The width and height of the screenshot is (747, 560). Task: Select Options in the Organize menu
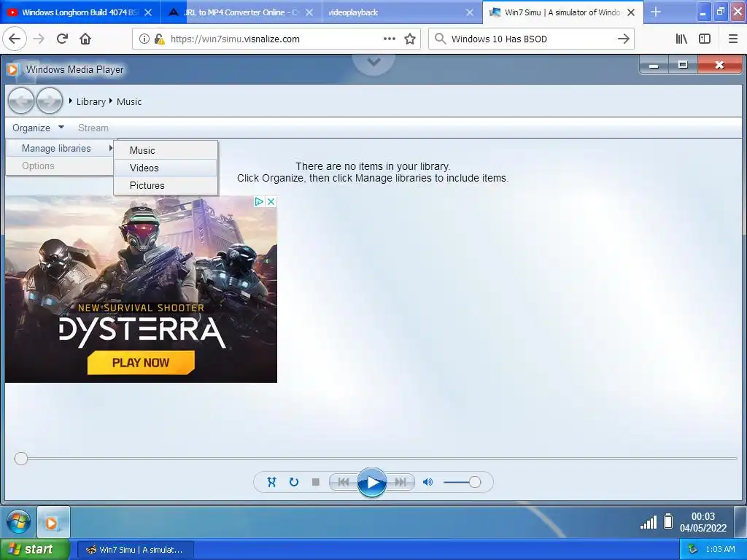click(x=60, y=166)
